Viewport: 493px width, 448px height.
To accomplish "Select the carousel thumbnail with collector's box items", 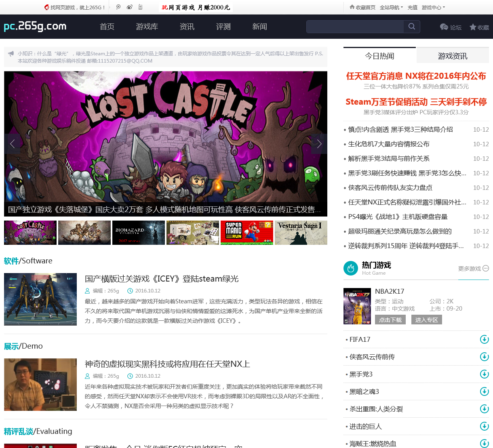I will click(x=193, y=233).
